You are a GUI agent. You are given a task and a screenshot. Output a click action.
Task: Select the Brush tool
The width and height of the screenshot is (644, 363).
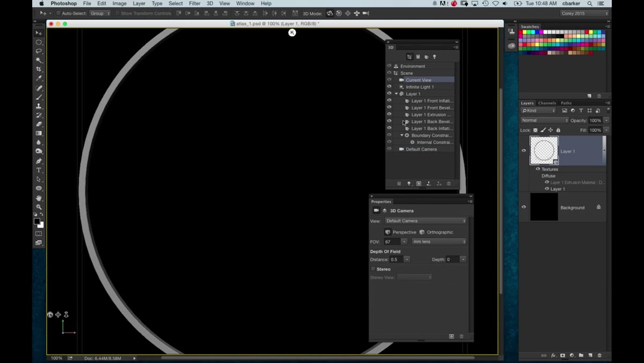(x=39, y=97)
